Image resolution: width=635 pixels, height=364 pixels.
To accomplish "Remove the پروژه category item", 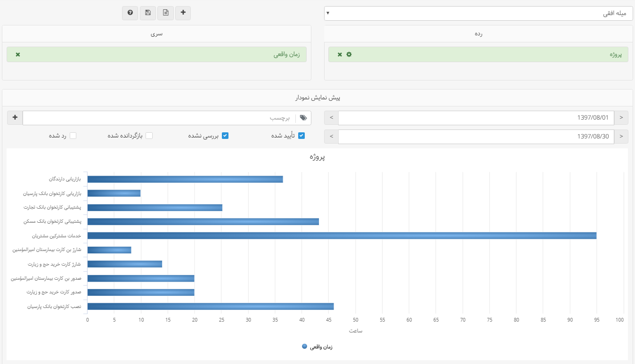I will coord(340,55).
